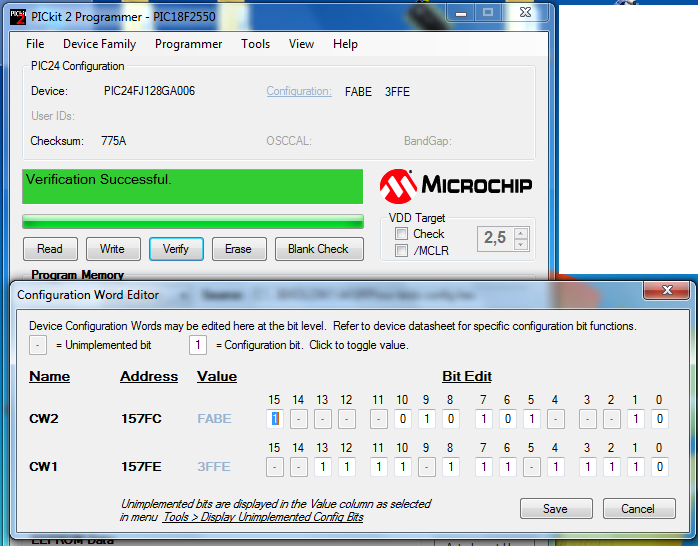Enable the VDD Target Check checkbox
Image resolution: width=698 pixels, height=546 pixels.
point(402,234)
